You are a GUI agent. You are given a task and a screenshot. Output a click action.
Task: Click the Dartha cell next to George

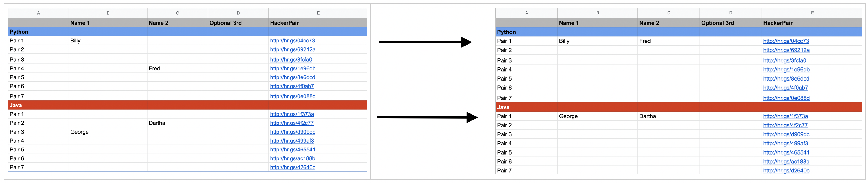point(647,116)
